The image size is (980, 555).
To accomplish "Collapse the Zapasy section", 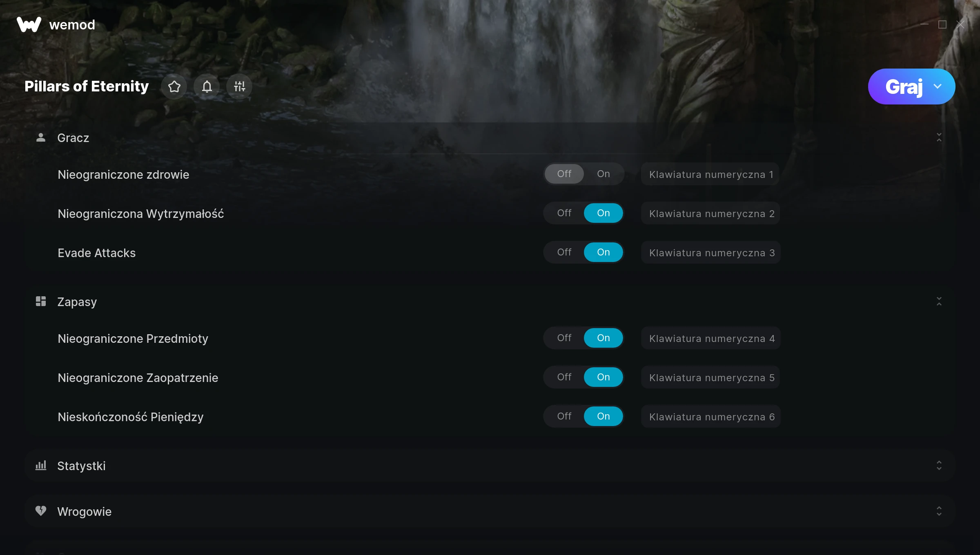I will [939, 302].
